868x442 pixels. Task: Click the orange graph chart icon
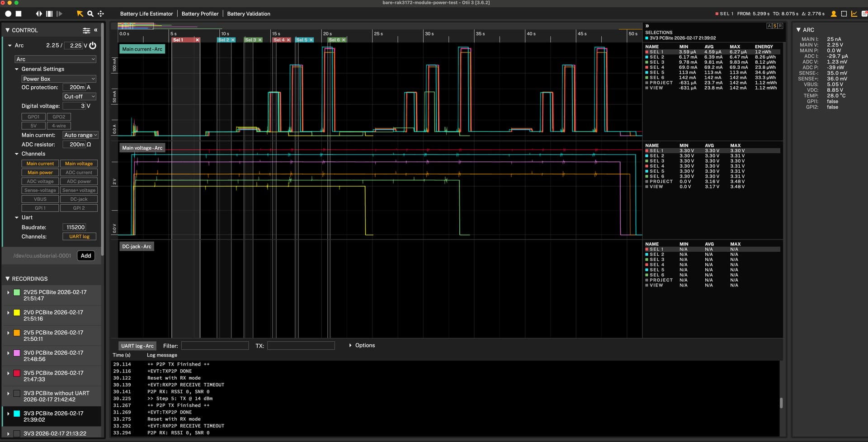(854, 14)
